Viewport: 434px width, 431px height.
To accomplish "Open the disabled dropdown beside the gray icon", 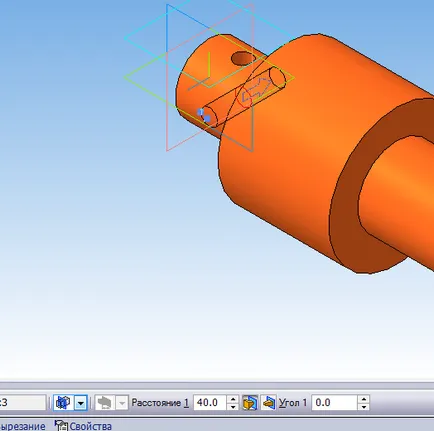I will click(x=122, y=403).
